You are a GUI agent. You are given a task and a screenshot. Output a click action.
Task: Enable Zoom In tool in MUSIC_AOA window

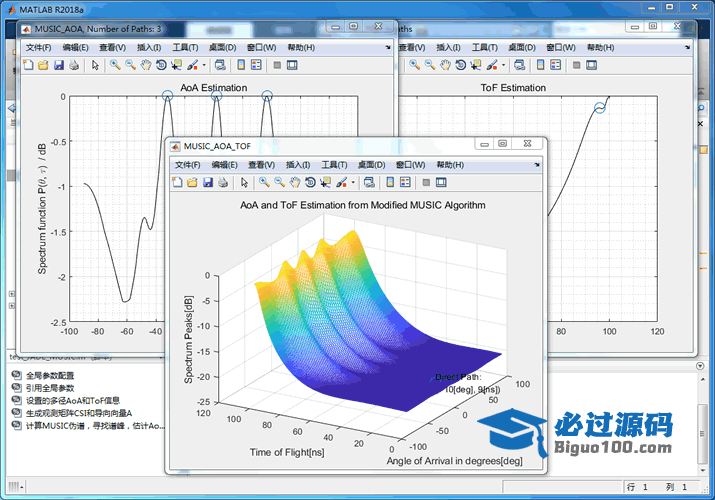pos(115,65)
